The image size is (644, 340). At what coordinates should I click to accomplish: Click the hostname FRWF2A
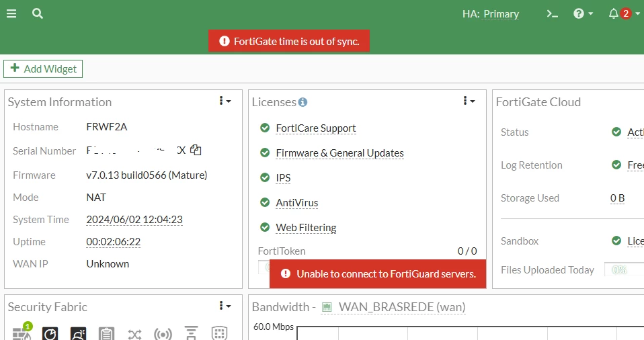[x=107, y=127]
